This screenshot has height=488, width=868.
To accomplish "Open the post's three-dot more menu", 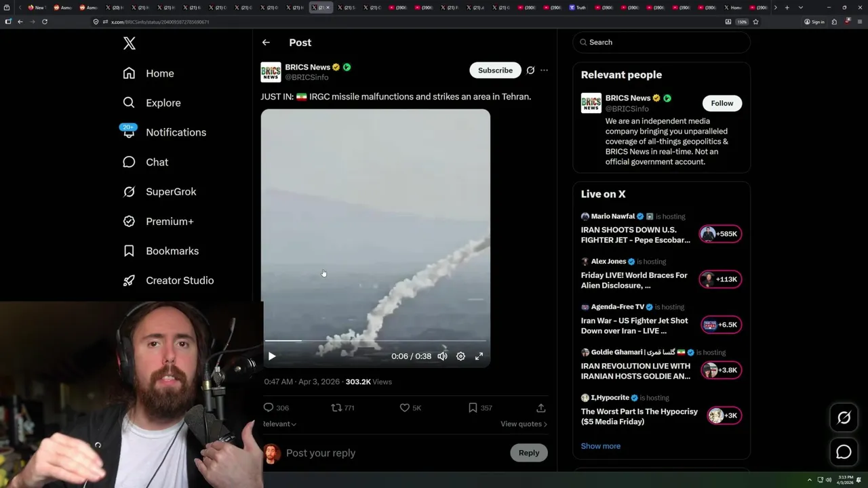I will tap(544, 70).
